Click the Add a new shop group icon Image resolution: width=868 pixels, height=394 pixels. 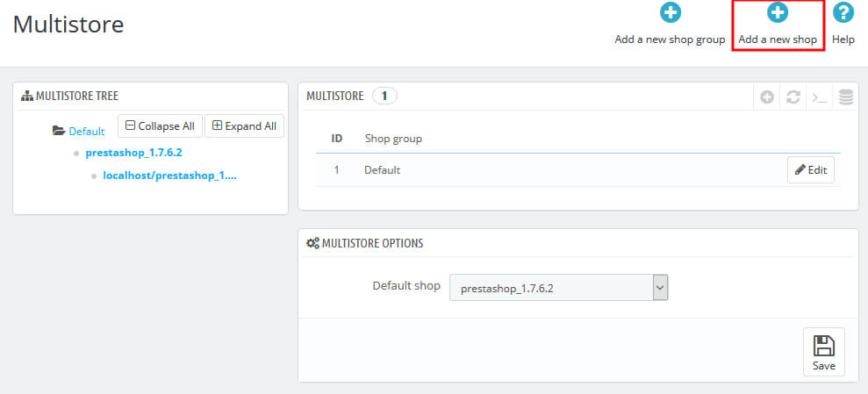670,13
